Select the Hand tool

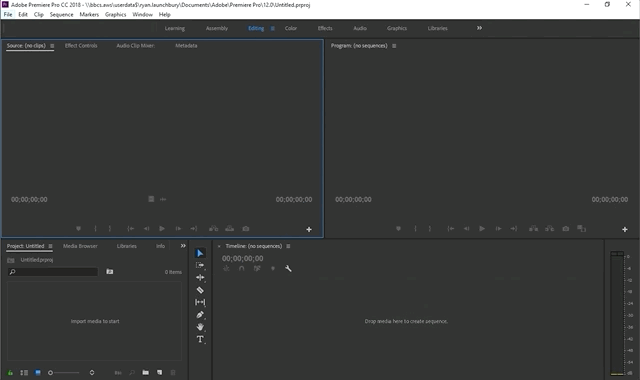(200, 327)
